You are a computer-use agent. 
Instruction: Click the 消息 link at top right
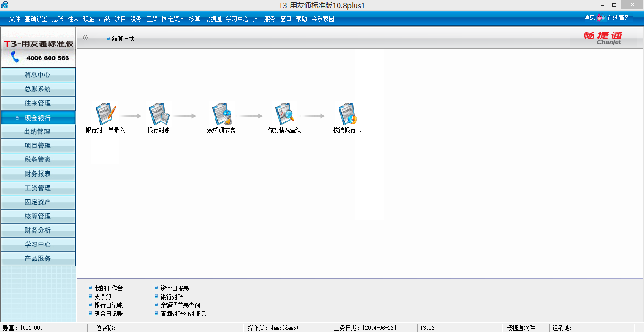pyautogui.click(x=590, y=18)
